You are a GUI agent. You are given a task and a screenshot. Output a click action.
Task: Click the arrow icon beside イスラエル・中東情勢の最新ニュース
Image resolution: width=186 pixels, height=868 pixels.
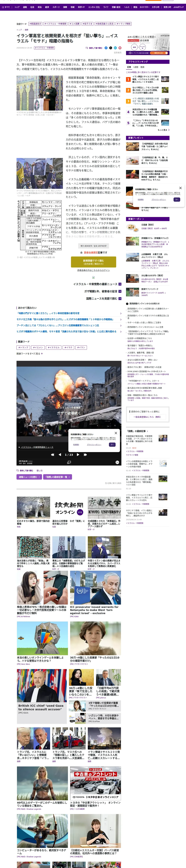[x=120, y=284]
